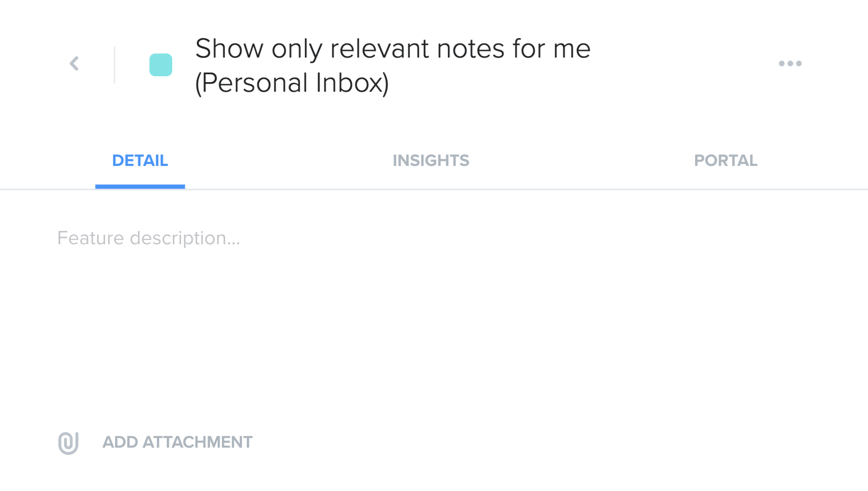Show portal settings for this feature
Viewport: 868px width, 491px height.
click(725, 161)
